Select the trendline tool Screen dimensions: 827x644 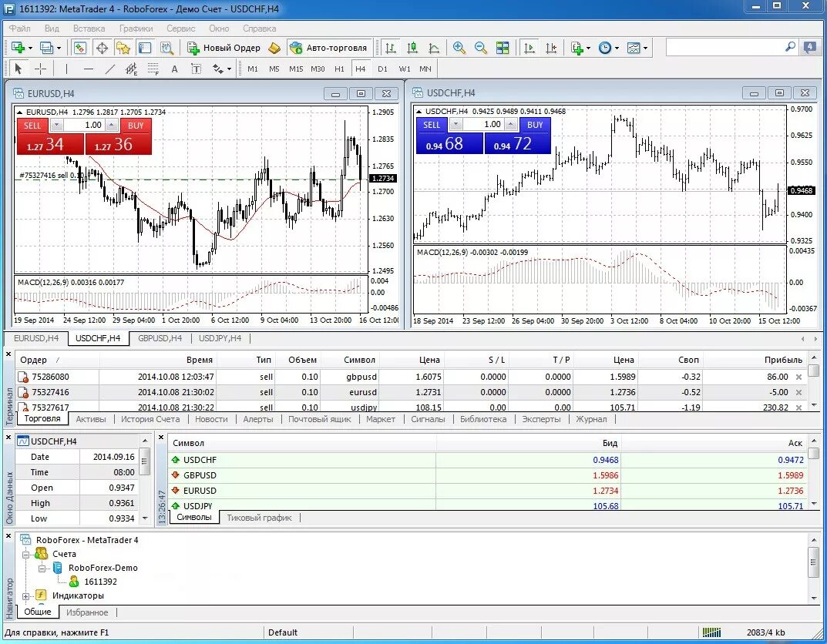(x=109, y=69)
